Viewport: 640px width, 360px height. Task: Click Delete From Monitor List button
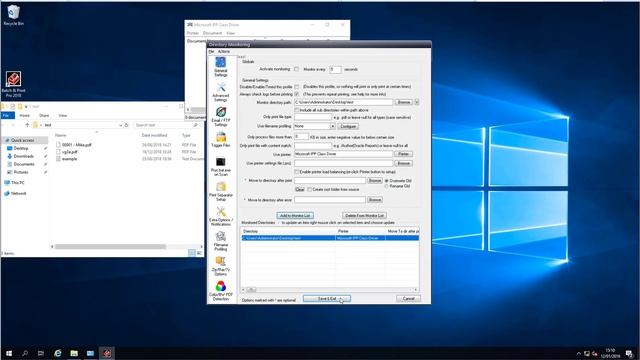pyautogui.click(x=364, y=216)
